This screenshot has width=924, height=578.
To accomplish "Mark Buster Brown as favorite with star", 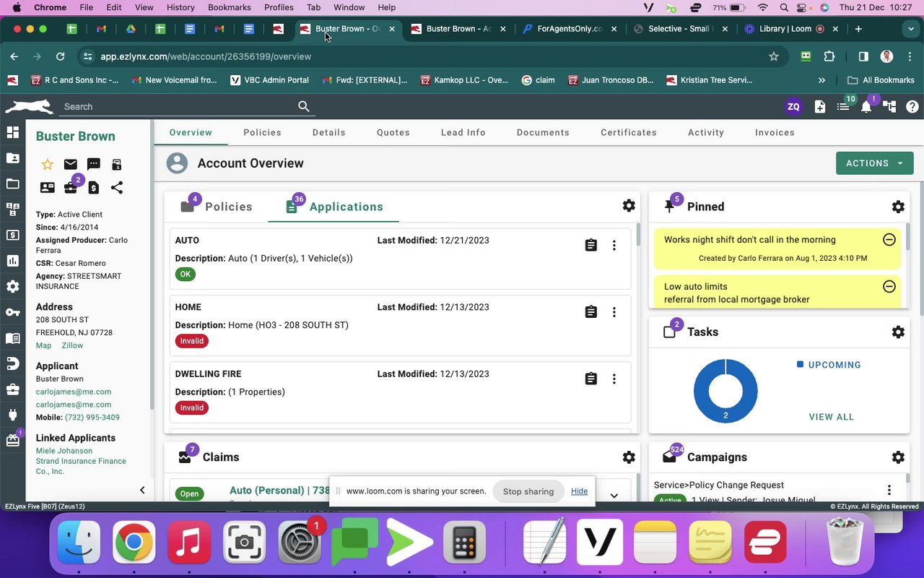I will [x=48, y=165].
